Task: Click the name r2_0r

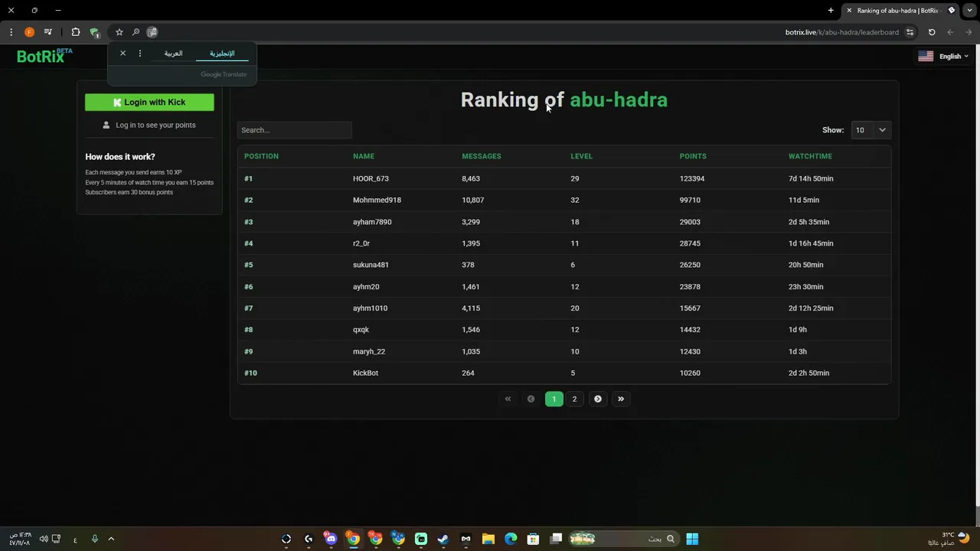Action: 361,243
